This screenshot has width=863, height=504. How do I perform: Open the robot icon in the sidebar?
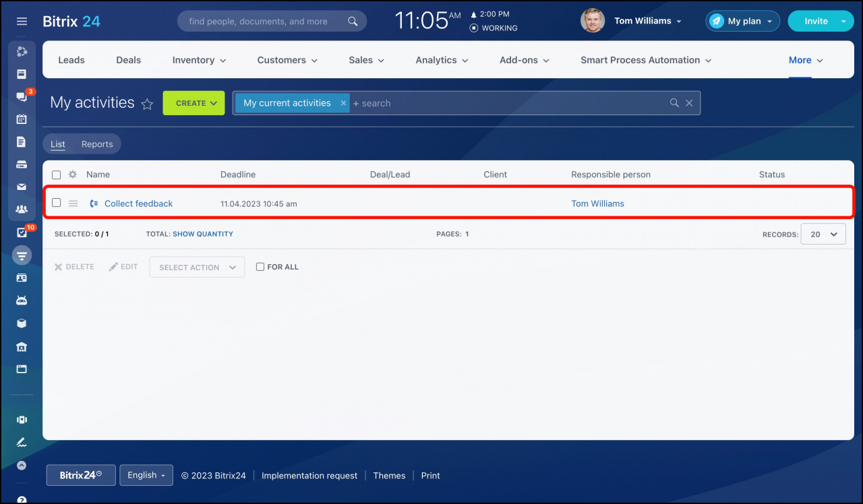(x=22, y=301)
